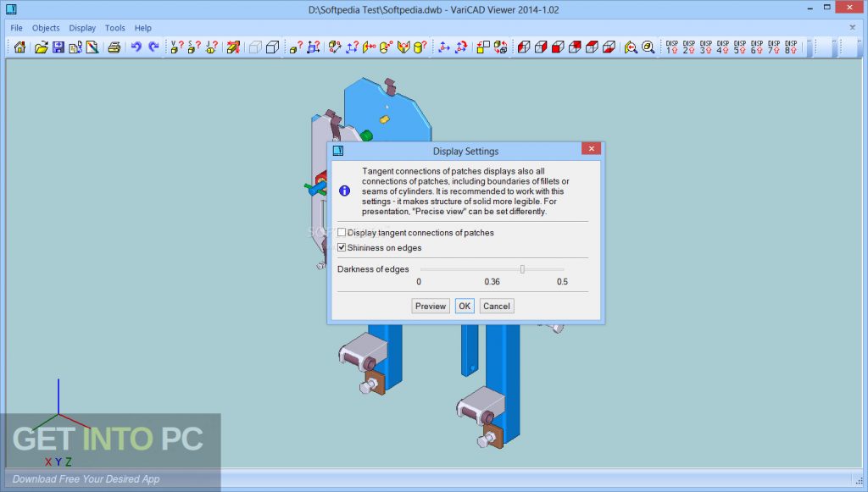The width and height of the screenshot is (868, 492).
Task: Click the blue frame with question mark icon
Action: click(314, 47)
